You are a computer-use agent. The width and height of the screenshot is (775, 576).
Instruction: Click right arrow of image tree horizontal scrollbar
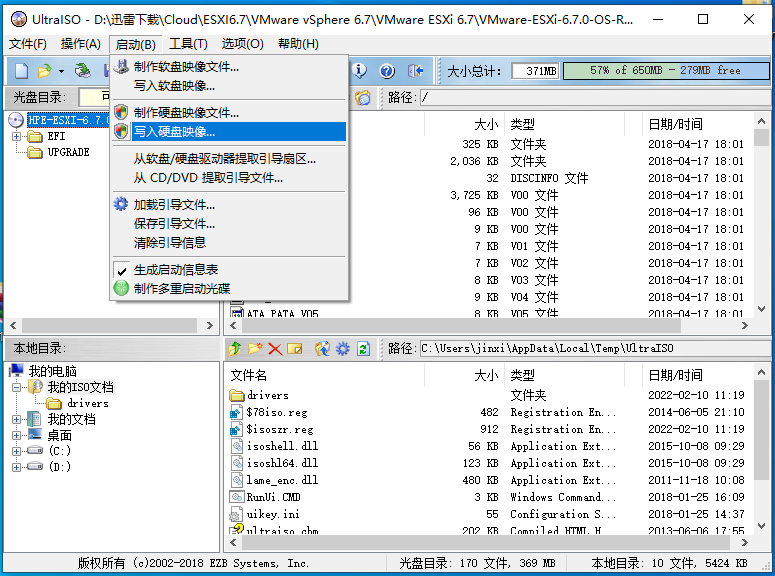tap(210, 325)
